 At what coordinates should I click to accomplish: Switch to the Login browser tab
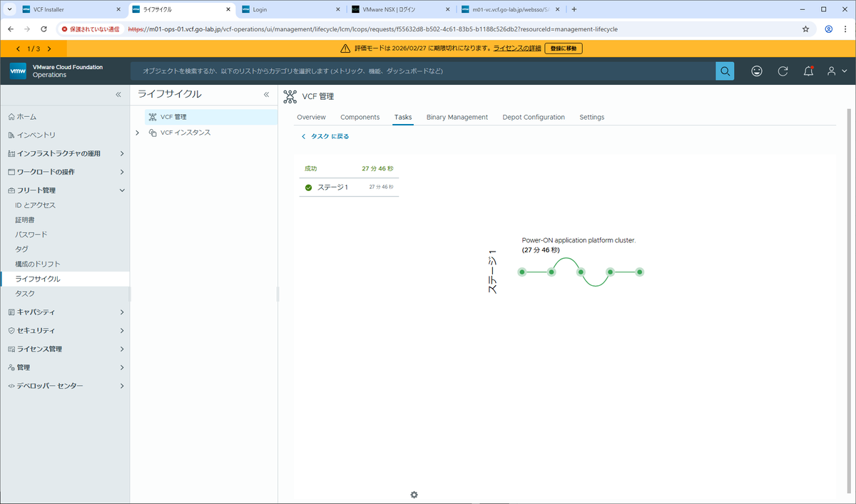pos(291,9)
